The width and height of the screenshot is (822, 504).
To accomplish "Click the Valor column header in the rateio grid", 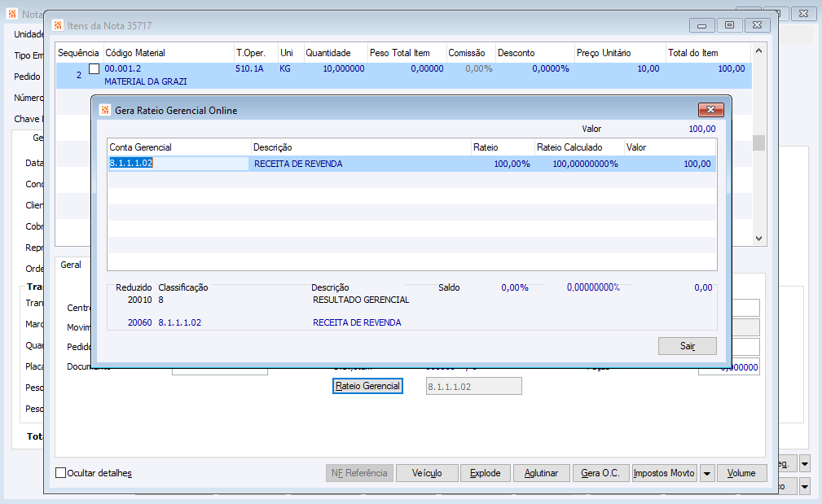I will pyautogui.click(x=670, y=147).
